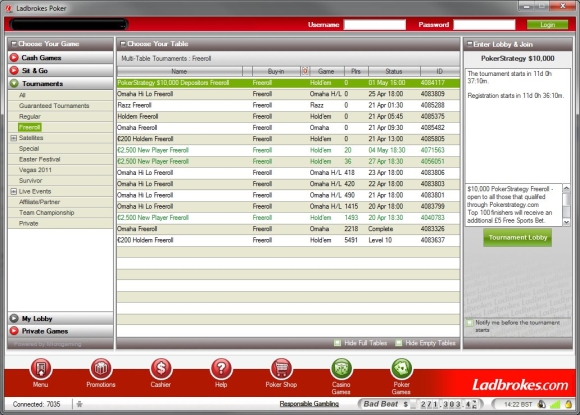This screenshot has height=415, width=580.
Task: Select the Affiliate/Partner category
Action: click(x=39, y=202)
